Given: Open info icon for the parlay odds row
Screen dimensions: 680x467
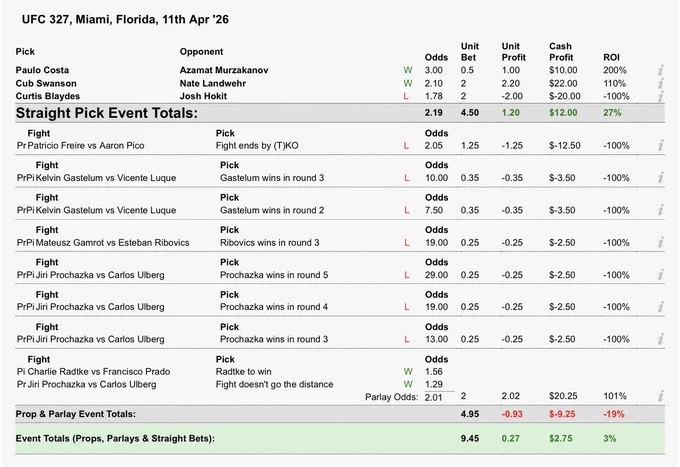Looking at the screenshot, I should [x=660, y=396].
